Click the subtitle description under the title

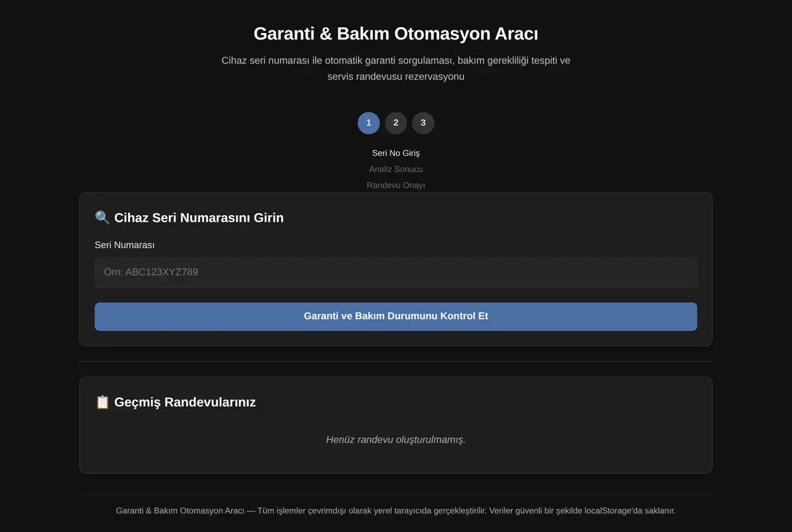(396, 69)
